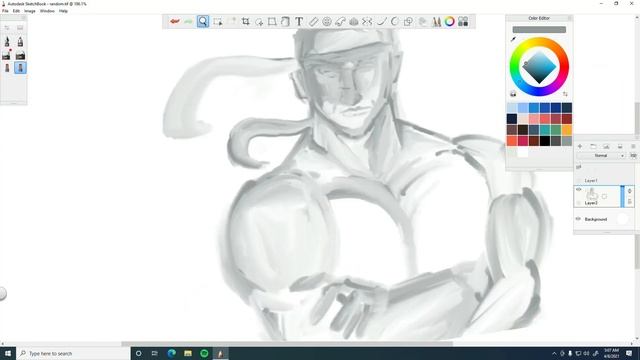Select the marker brush in brush palette

pos(7,42)
